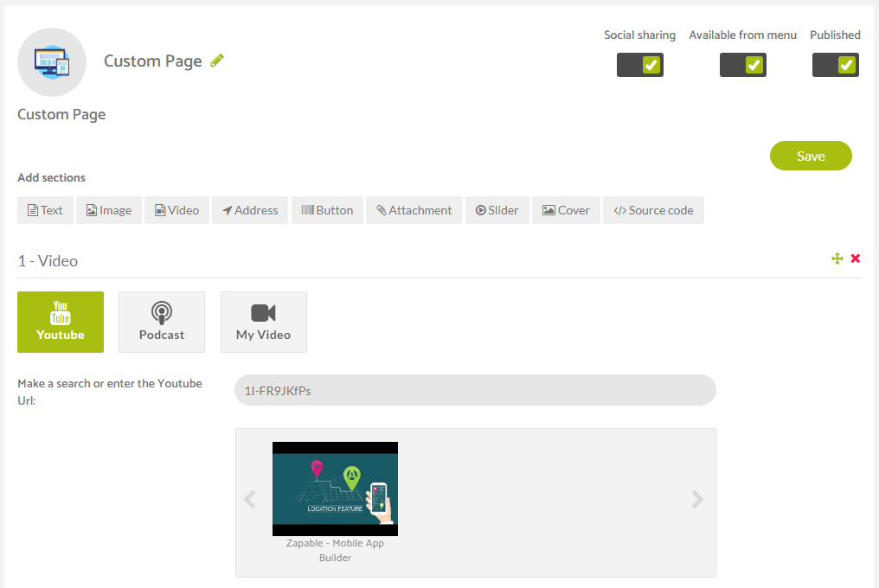
Task: Add a Video section
Action: click(176, 210)
